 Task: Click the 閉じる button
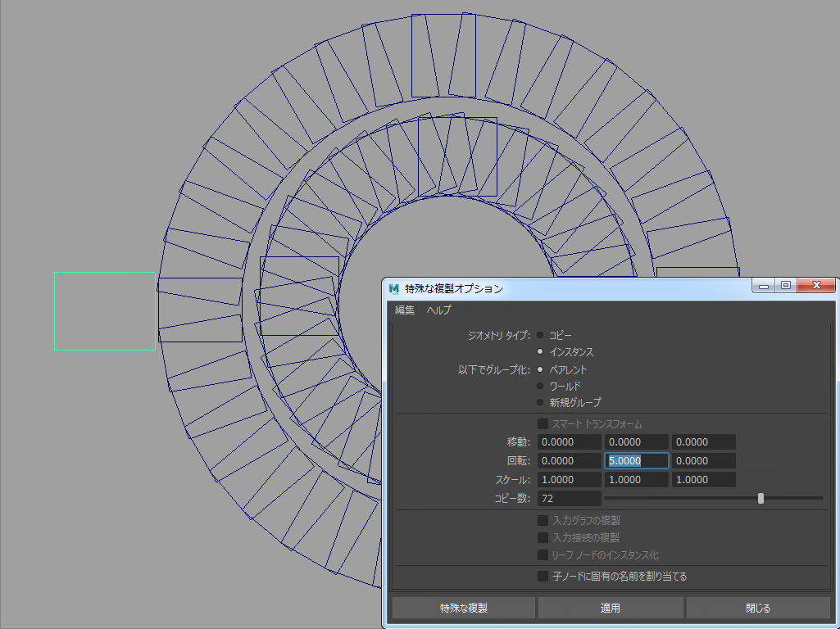758,609
